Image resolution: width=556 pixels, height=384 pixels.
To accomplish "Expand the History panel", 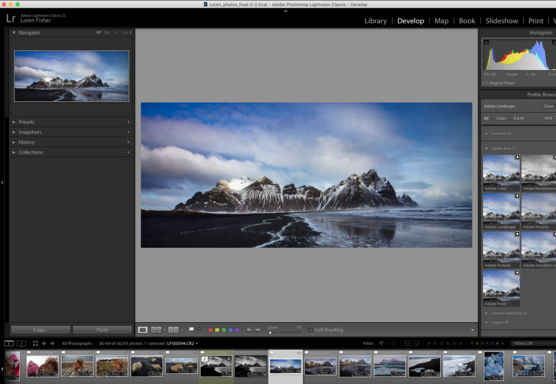I will [13, 142].
